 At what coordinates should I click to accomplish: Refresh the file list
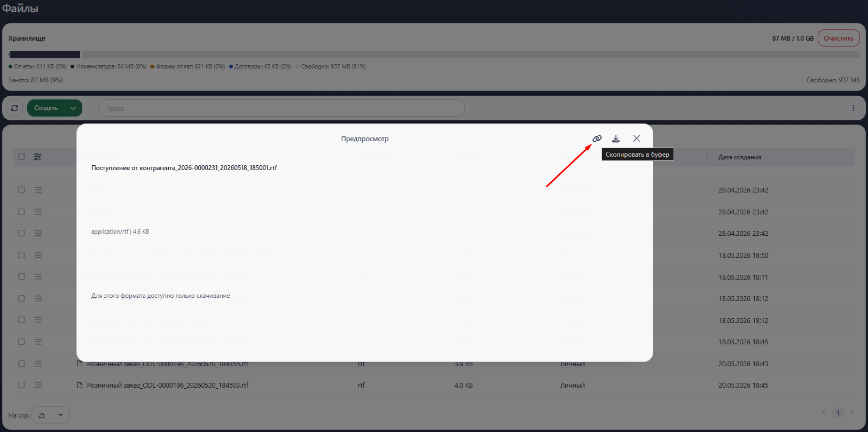point(14,108)
